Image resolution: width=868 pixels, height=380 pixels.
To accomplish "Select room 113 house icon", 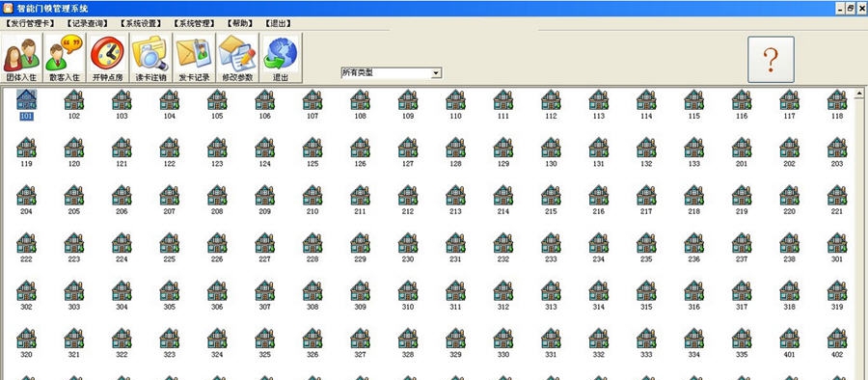I will pos(598,99).
